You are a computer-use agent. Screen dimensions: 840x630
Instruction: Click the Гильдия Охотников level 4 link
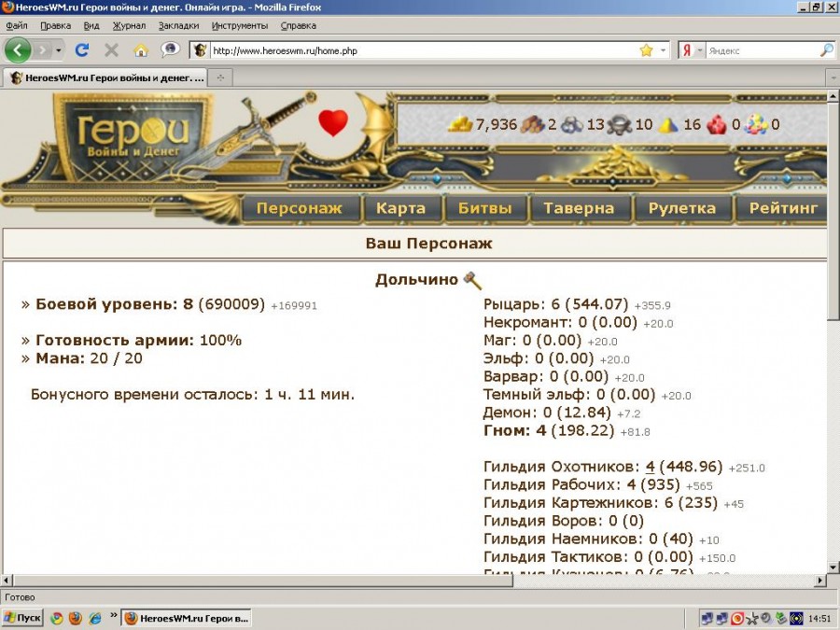pos(650,467)
